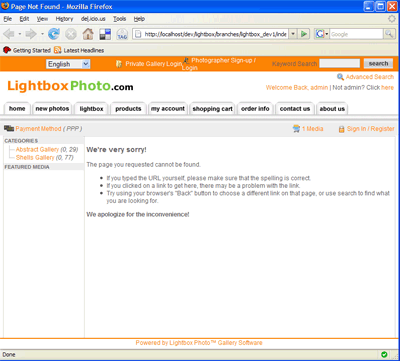Click the browser URL address field
This screenshot has height=361, width=400.
coord(215,34)
